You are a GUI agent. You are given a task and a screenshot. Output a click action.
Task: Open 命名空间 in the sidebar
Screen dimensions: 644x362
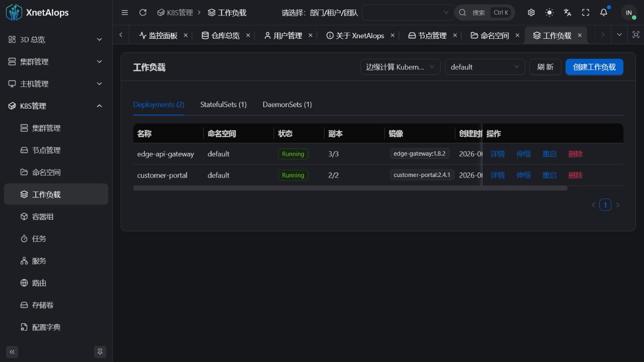click(56, 172)
